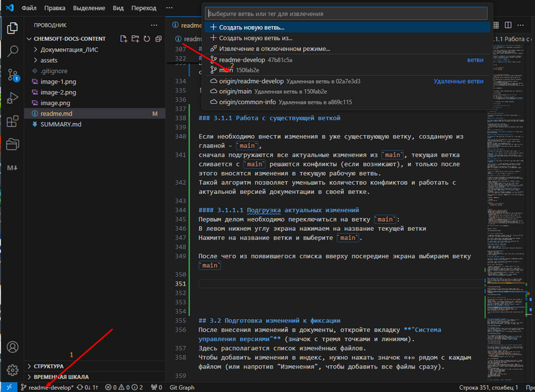Open the Правка menu
The height and width of the screenshot is (392, 535).
55,8
